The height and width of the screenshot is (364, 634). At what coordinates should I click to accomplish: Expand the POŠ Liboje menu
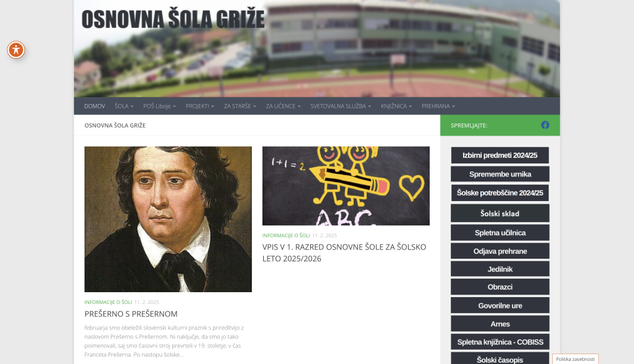(x=159, y=106)
